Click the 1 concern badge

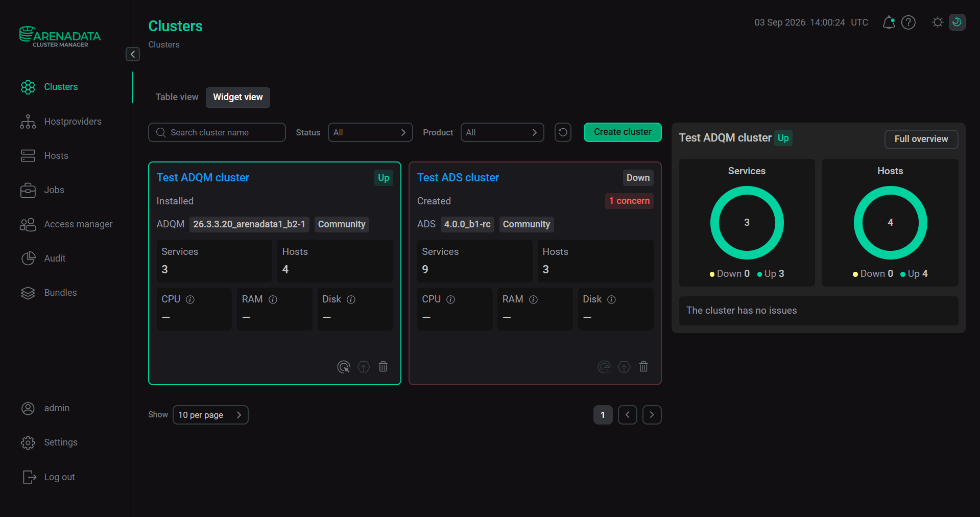[x=629, y=201]
